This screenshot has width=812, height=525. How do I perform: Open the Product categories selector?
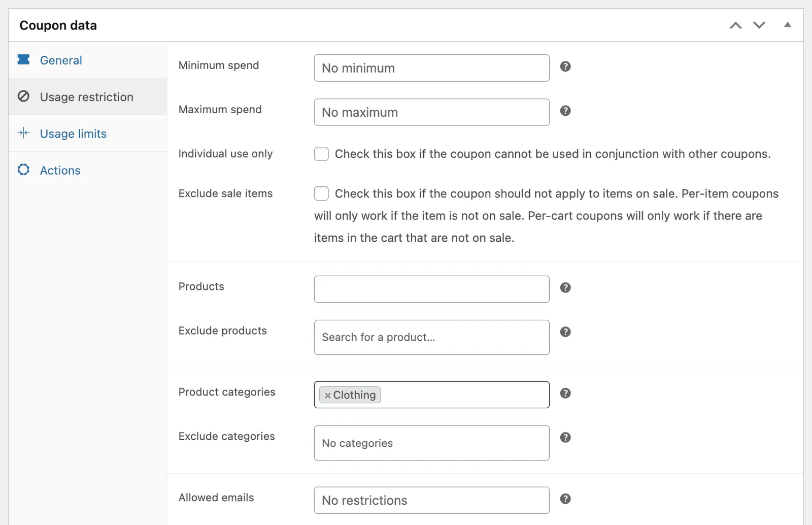[432, 395]
